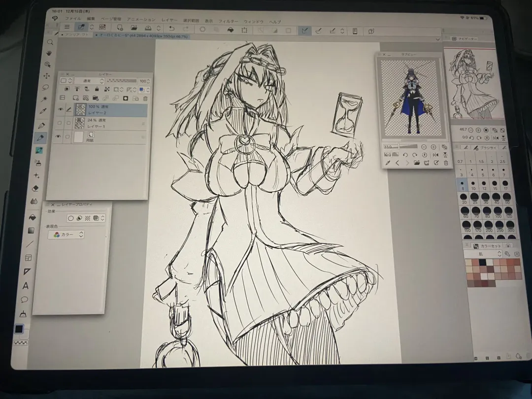The image size is (532, 399).
Task: Open the 通常 blending mode dropdown
Action: (89, 80)
